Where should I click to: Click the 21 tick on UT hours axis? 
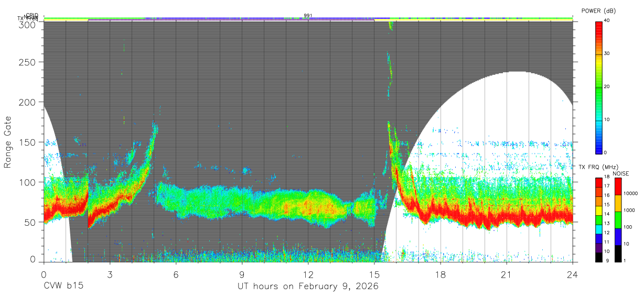point(507,274)
